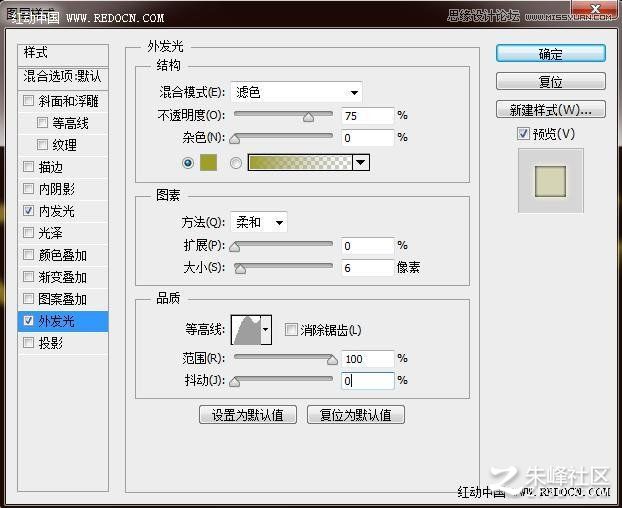Click the opacity value field showing 75

click(x=368, y=116)
